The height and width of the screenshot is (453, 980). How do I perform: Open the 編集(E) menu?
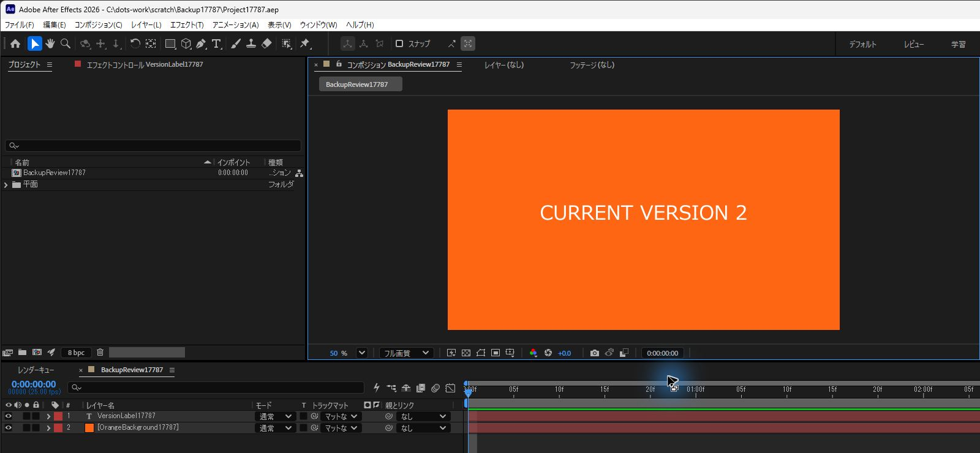point(55,24)
